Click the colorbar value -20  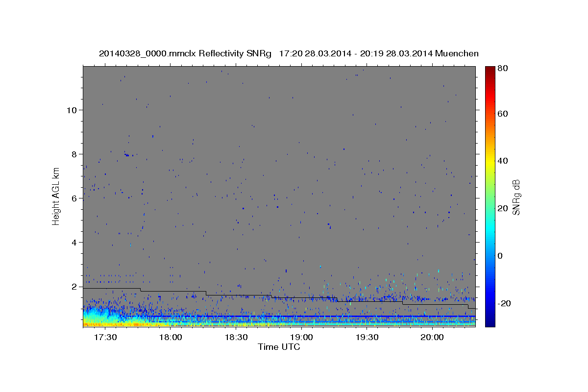[x=504, y=303]
